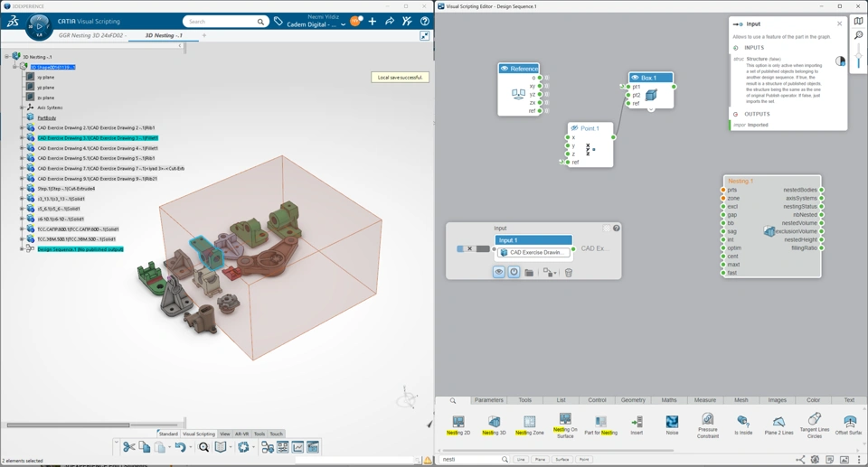Click the help icon in 3DEXPERIENCE top bar

coord(425,21)
